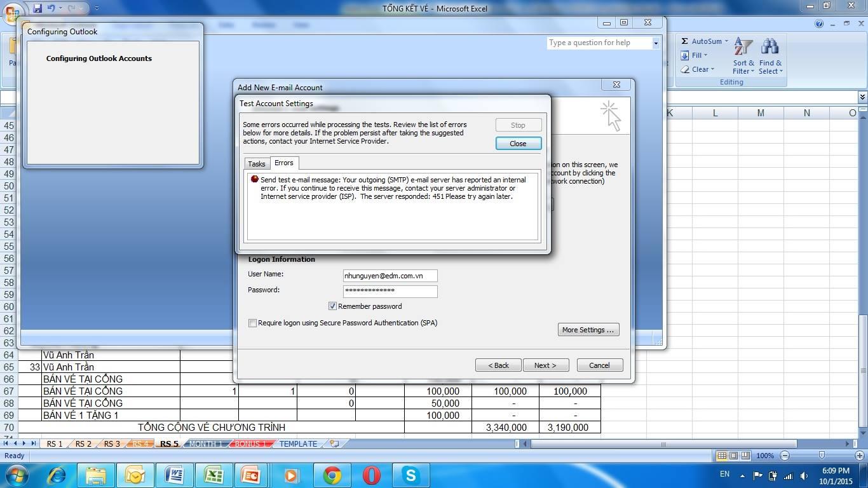Screen dimensions: 868x488
Task: Click the horizontal scrollbar thumb
Action: (663, 444)
